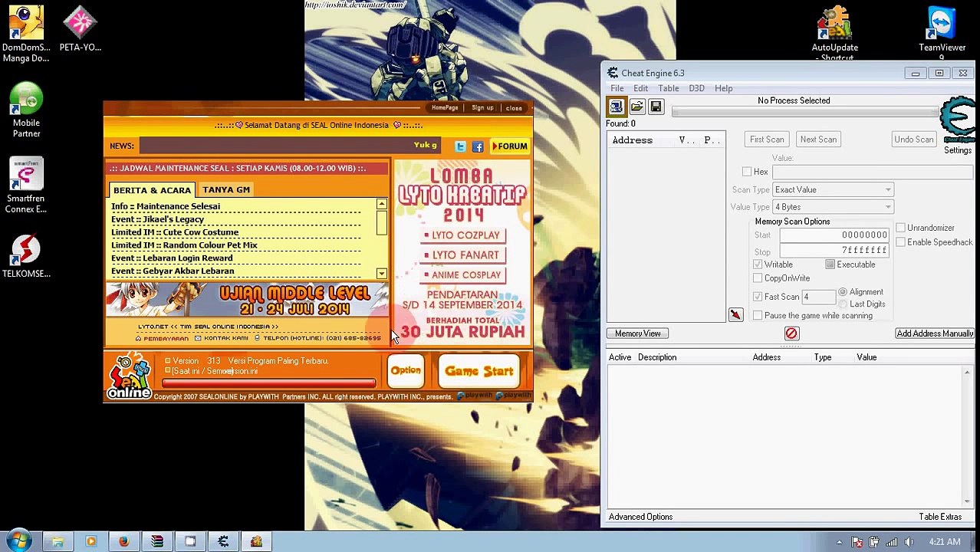
Task: Click the network signal tray icon
Action: [891, 542]
